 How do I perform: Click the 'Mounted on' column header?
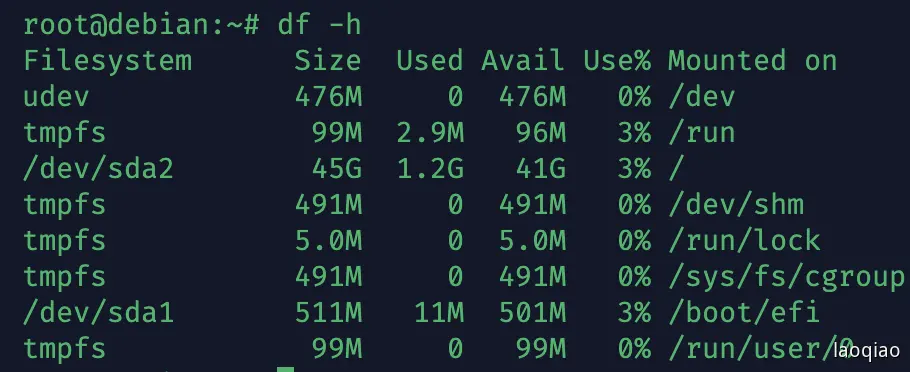pos(752,61)
